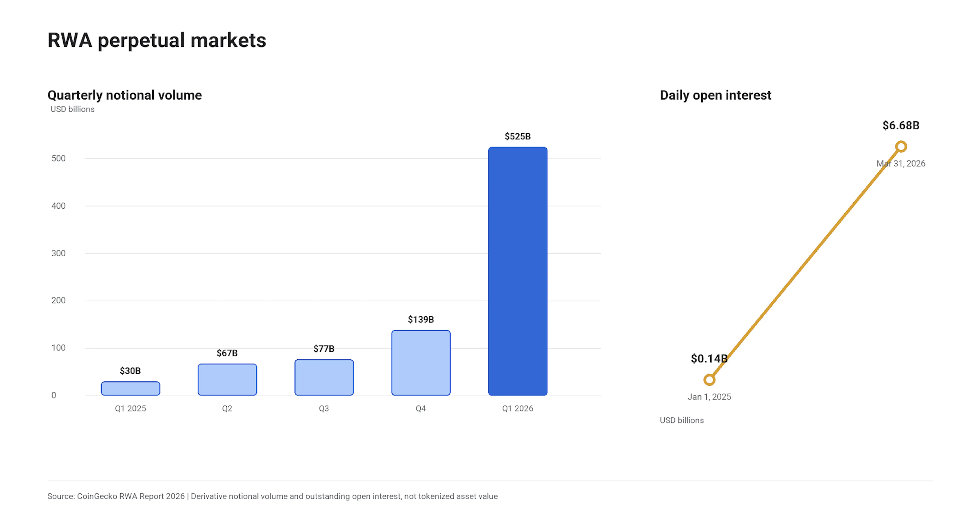980x522 pixels.
Task: Click the '100' y-axis tick label
Action: [x=59, y=348]
